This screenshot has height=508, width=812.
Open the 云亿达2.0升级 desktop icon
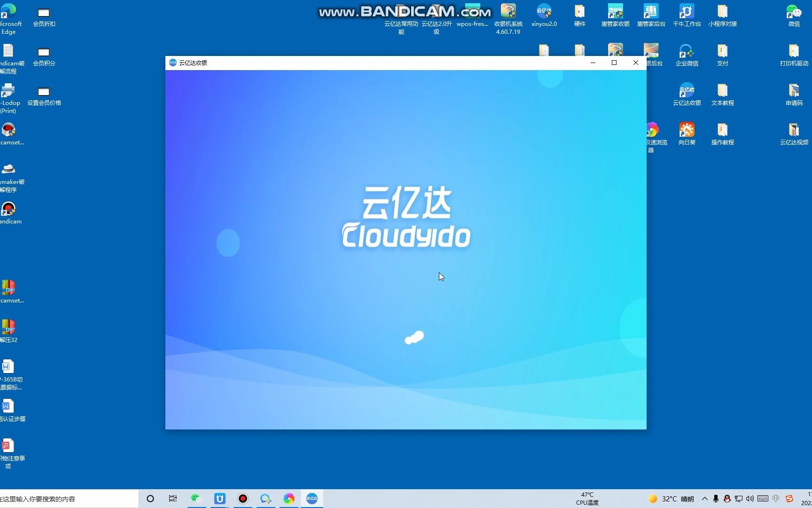point(437,20)
